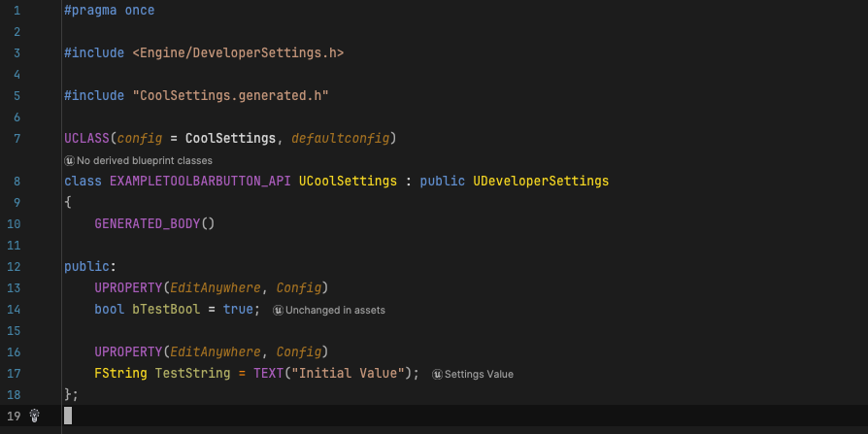Click the Unreal icon beside 'Unchanged in assets'
Screen dimensions: 868x434
tap(279, 310)
